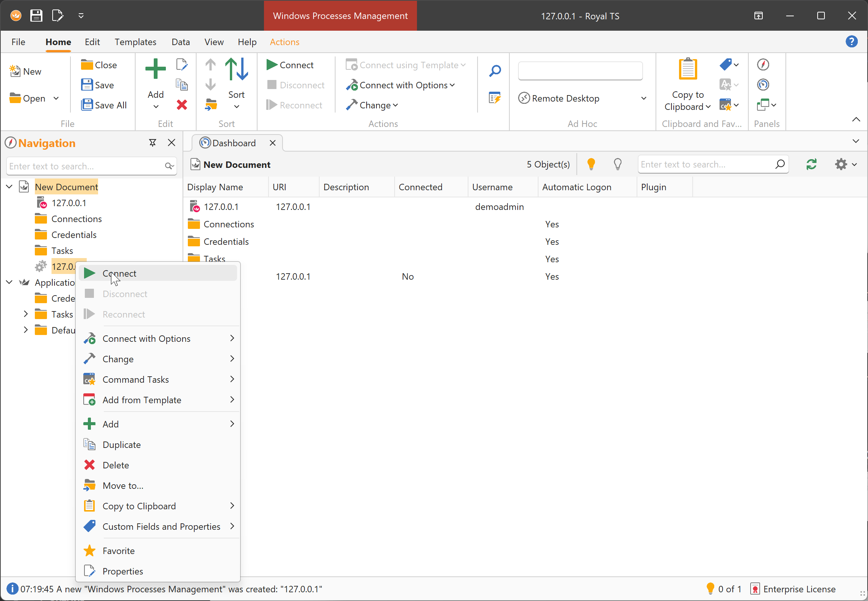Click the info icon in status bar
Screen dimensions: 868x601
(x=12, y=588)
